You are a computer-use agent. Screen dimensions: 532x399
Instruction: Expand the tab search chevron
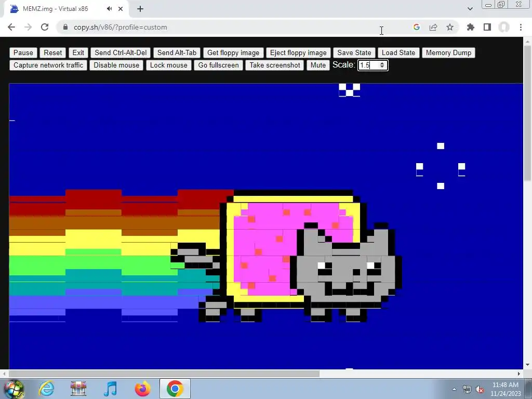pos(470,9)
